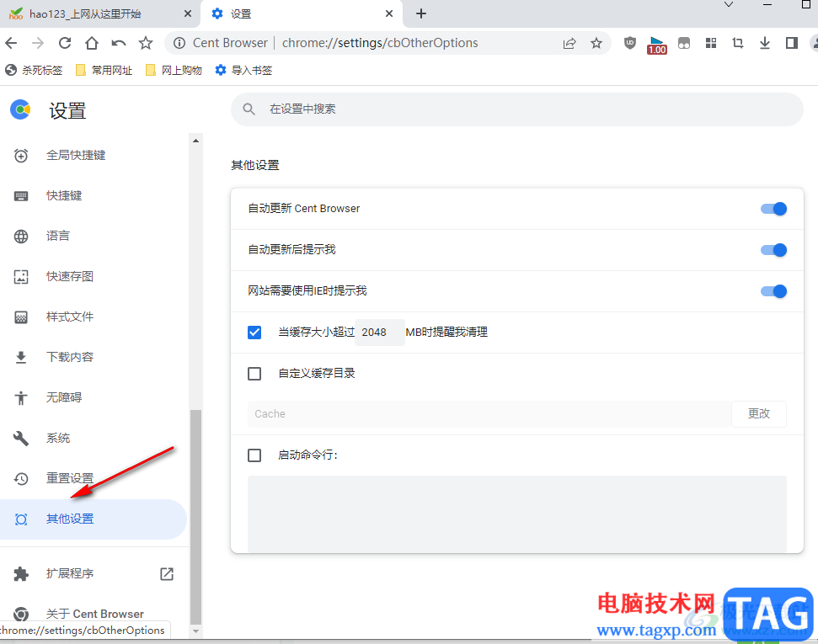Image resolution: width=818 pixels, height=644 pixels.
Task: Open the 常用网址 bookmark folder
Action: click(x=104, y=70)
